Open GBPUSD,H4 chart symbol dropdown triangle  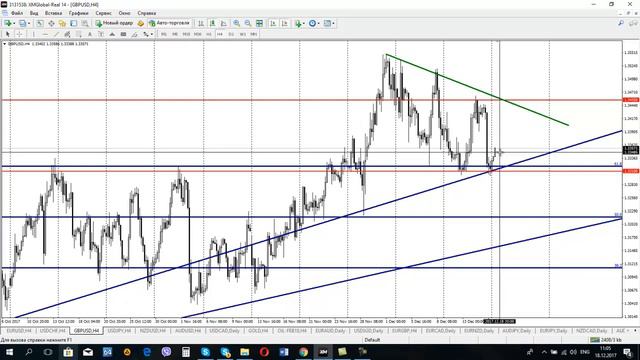pos(4,44)
